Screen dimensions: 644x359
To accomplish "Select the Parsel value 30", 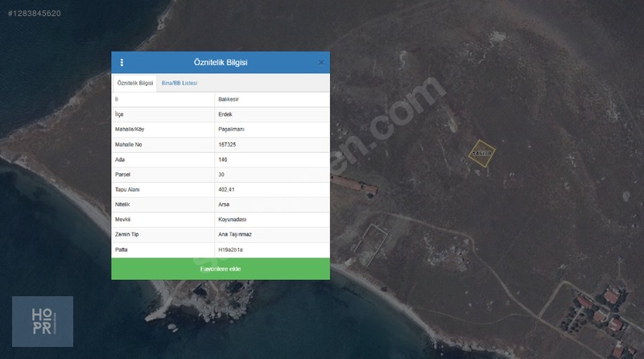I will click(221, 175).
